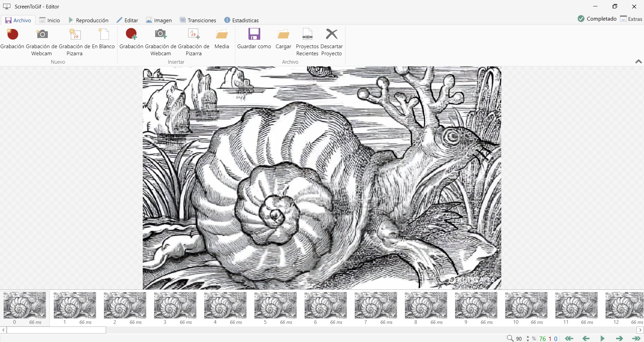644x342 pixels.
Task: Click the blue current frame index 0
Action: (556, 339)
